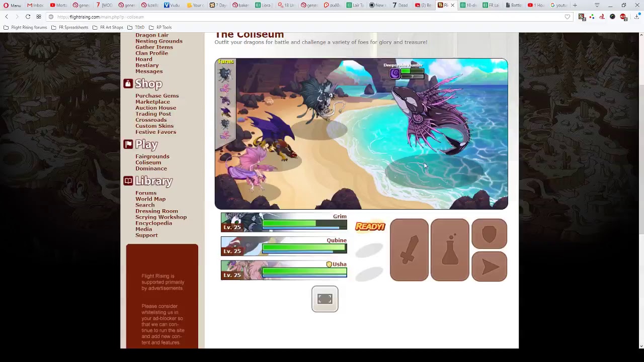
Task: Open the potion abilities button
Action: click(x=450, y=250)
